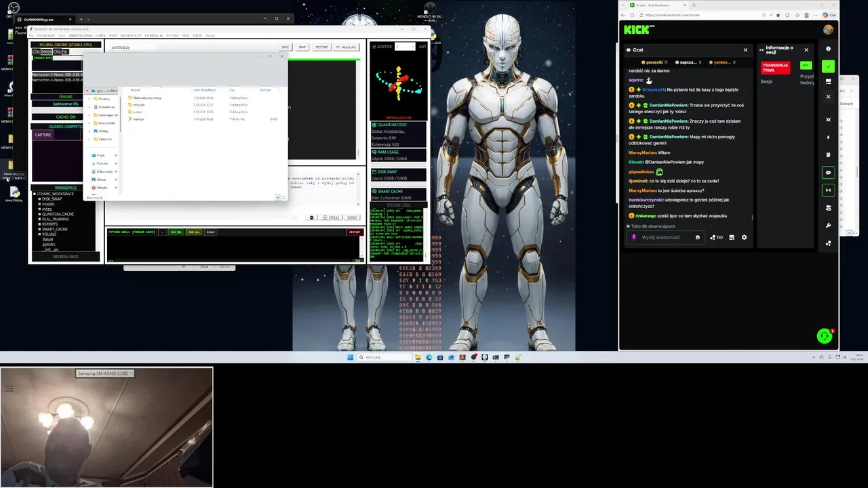Open the KNOWLEDGE menu
The image size is (868, 488).
[x=45, y=35]
